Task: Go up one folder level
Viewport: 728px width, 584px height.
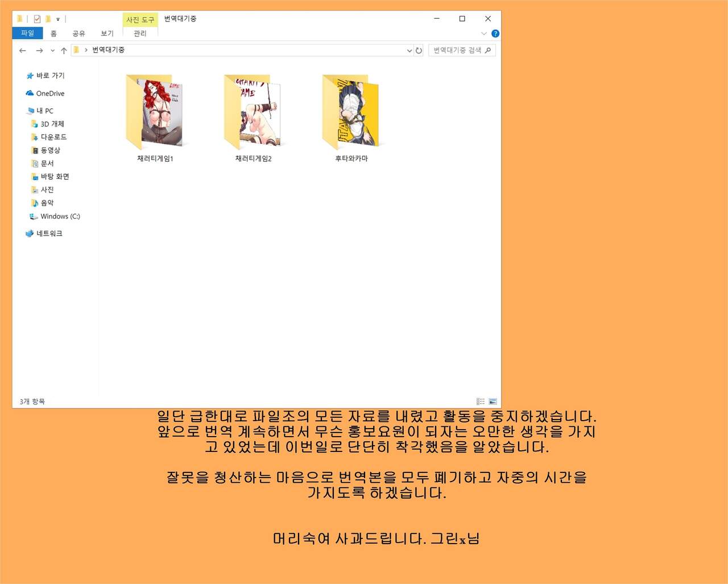Action: point(64,50)
